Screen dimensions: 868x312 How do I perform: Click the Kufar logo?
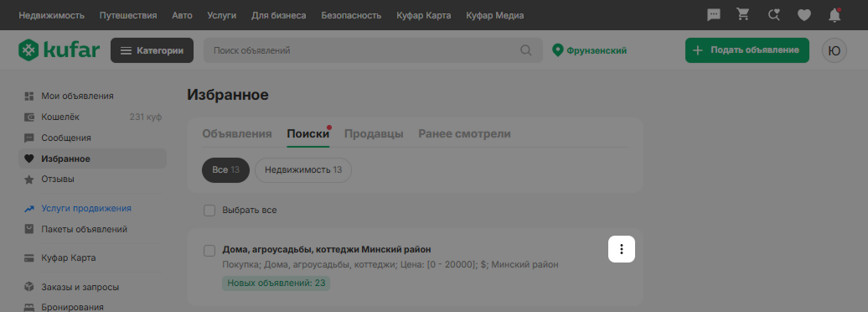(x=59, y=50)
